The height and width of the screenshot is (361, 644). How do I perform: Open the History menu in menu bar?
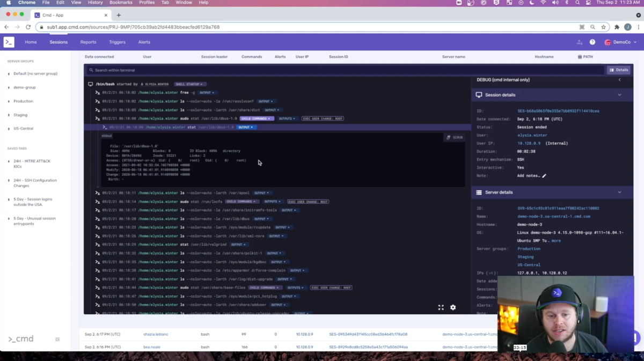pyautogui.click(x=95, y=3)
